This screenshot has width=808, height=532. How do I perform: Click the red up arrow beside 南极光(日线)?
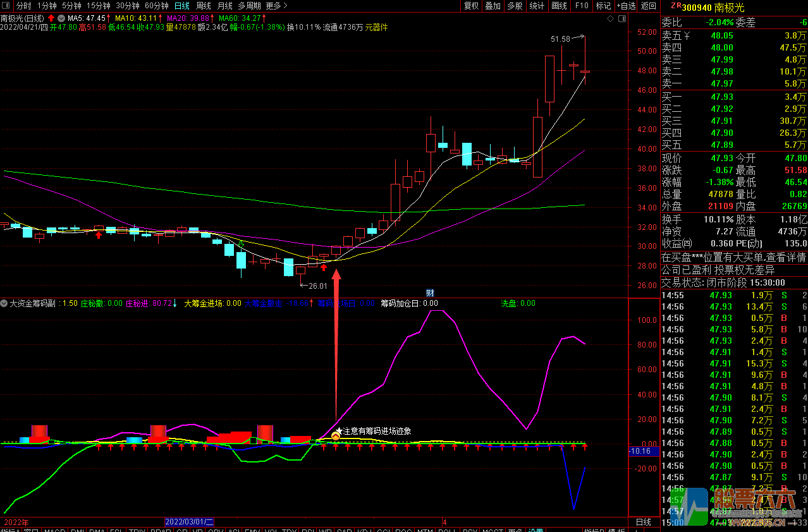click(51, 18)
